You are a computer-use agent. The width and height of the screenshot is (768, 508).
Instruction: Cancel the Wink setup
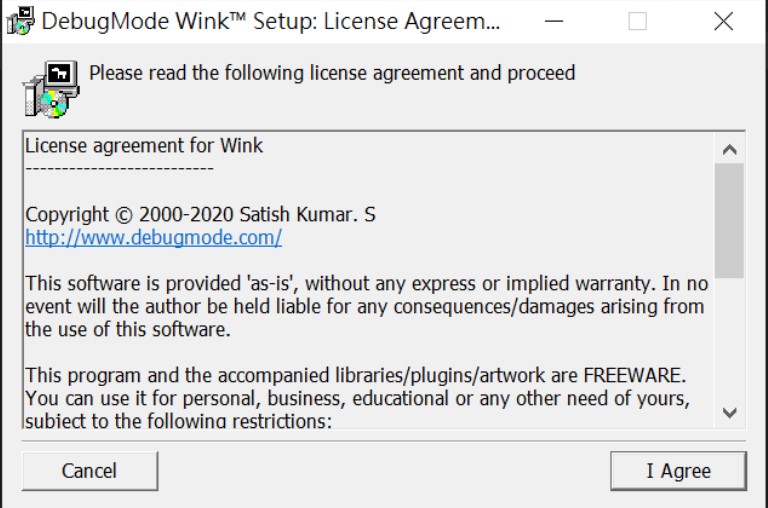coord(90,471)
